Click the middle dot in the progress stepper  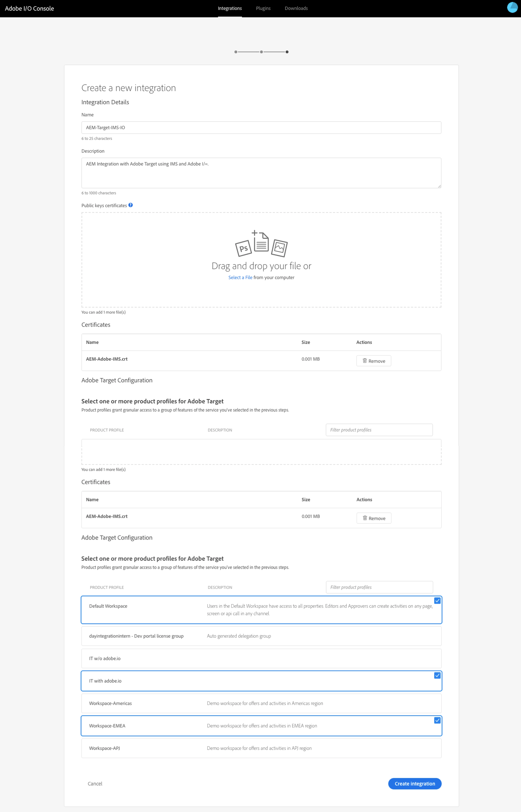(x=261, y=52)
